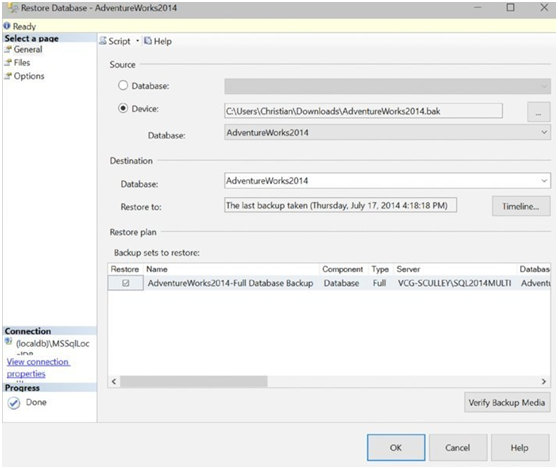558x469 pixels.
Task: Select the General page
Action: [28, 49]
